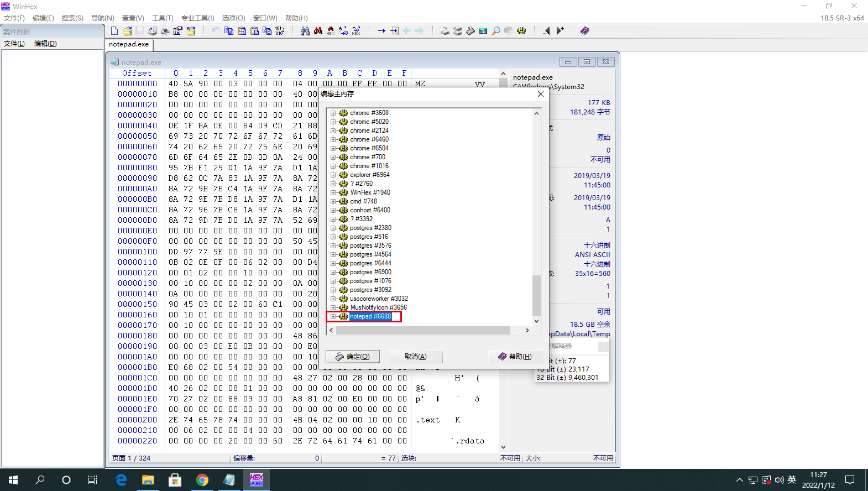
Task: Open the 文件(F) menu
Action: 14,18
